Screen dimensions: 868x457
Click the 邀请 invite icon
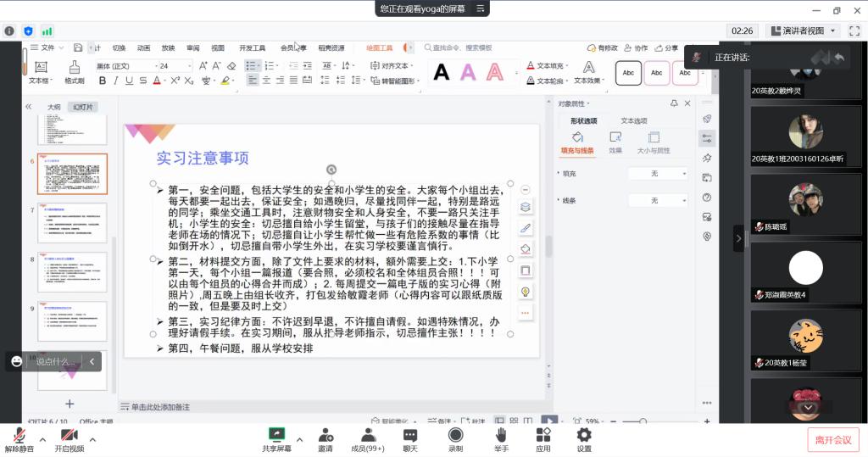tap(325, 434)
